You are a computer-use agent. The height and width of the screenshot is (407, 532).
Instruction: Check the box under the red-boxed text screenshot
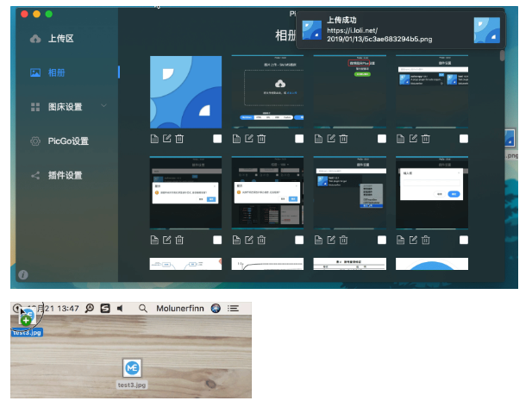pyautogui.click(x=382, y=139)
